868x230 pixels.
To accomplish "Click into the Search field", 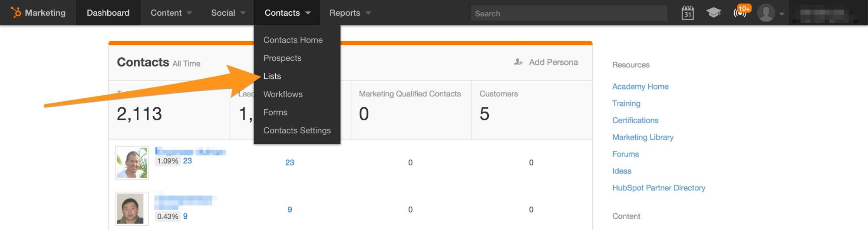I will [569, 13].
